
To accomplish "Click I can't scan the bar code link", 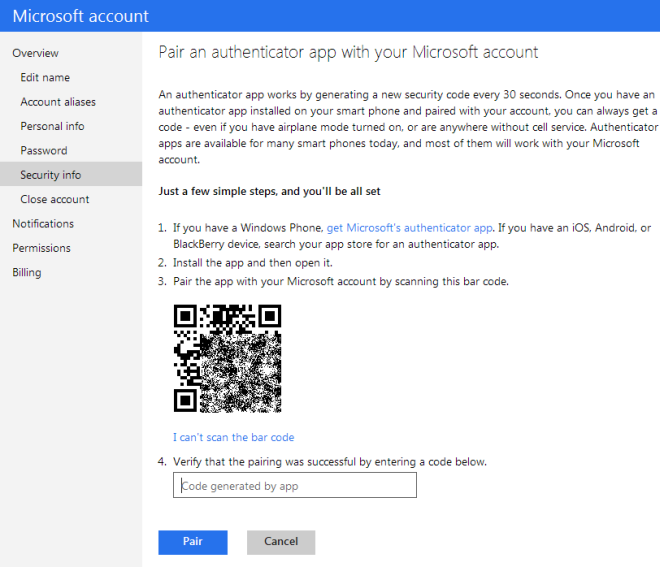I will (234, 437).
